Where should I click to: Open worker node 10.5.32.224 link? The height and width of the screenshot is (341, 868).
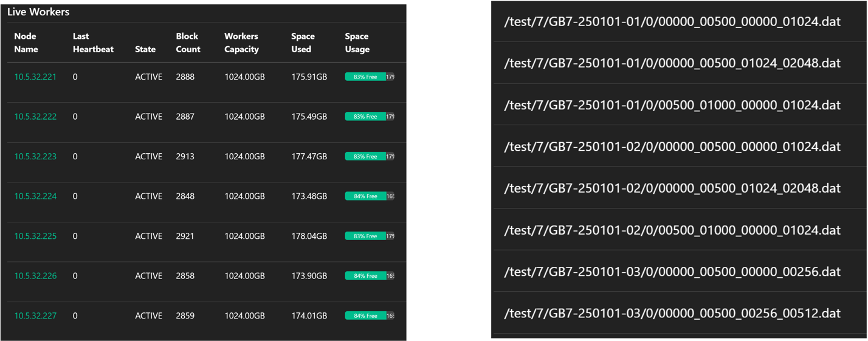coord(35,196)
